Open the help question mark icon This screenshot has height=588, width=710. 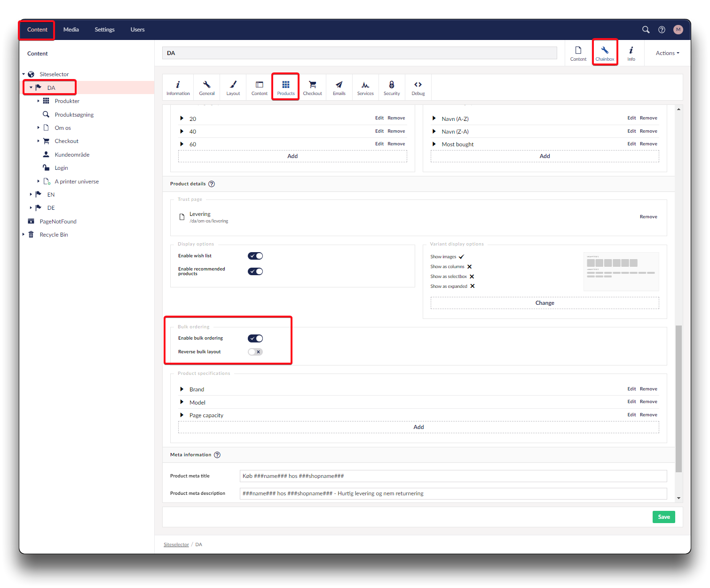662,30
